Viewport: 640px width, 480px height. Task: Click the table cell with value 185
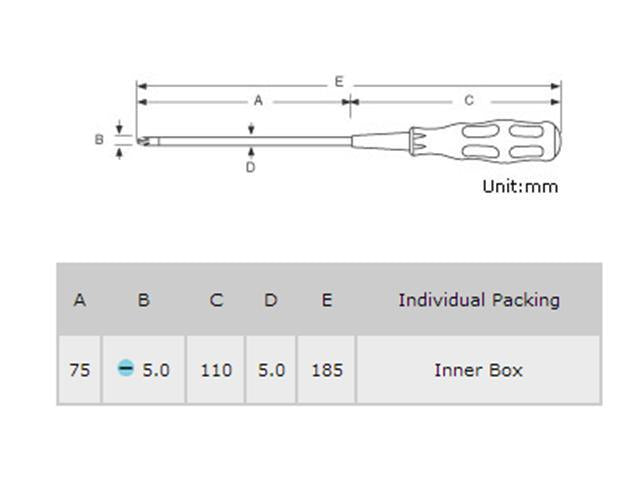(326, 370)
